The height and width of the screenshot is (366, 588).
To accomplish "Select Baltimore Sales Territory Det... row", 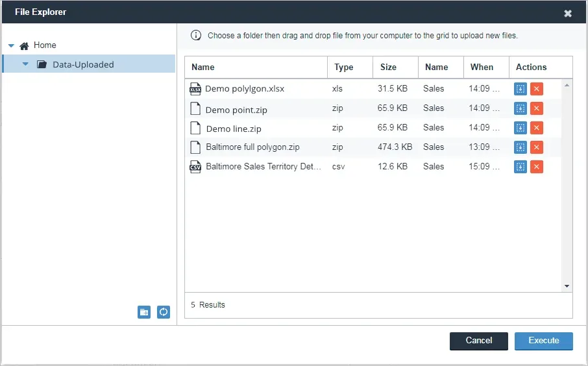I will (373, 167).
